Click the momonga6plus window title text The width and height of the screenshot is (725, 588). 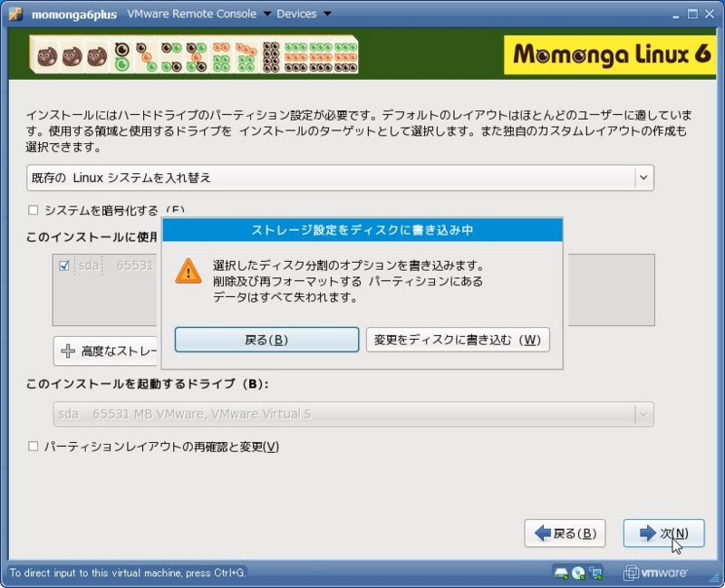coord(74,14)
